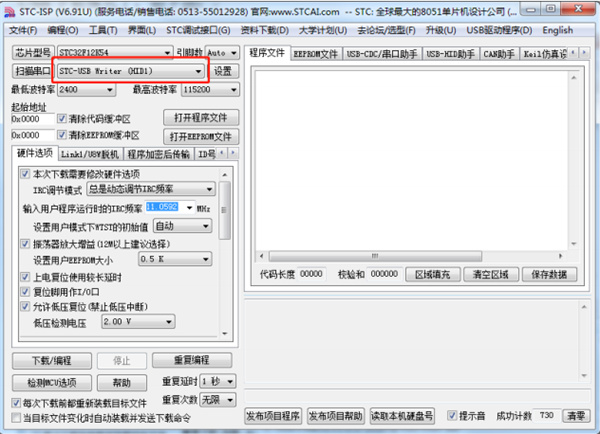Click code view horizontal scroll right arrow

coord(561,256)
